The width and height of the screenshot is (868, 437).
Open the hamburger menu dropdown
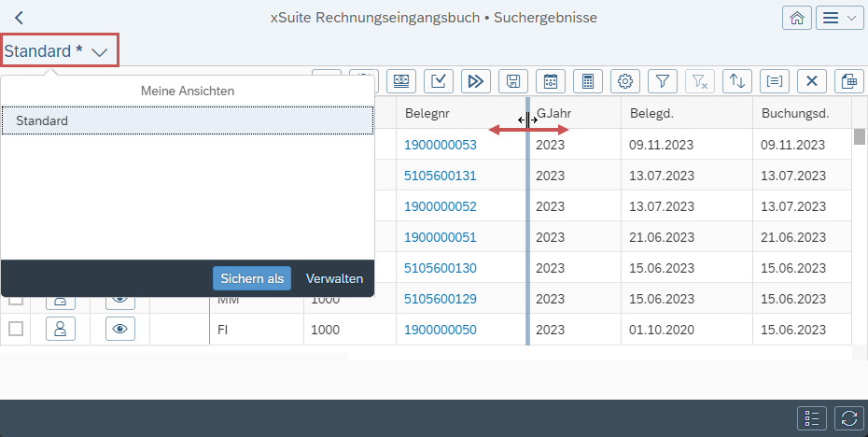tap(839, 18)
